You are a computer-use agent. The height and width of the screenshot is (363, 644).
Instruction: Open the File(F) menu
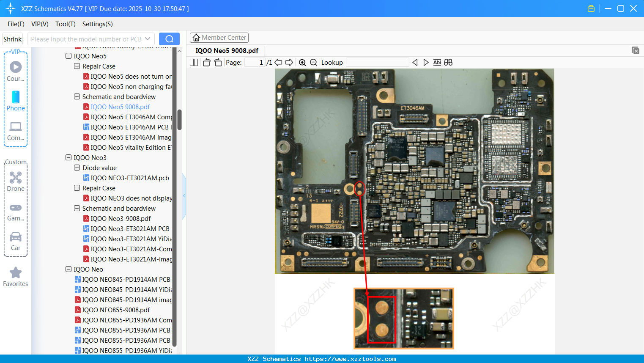click(x=16, y=24)
